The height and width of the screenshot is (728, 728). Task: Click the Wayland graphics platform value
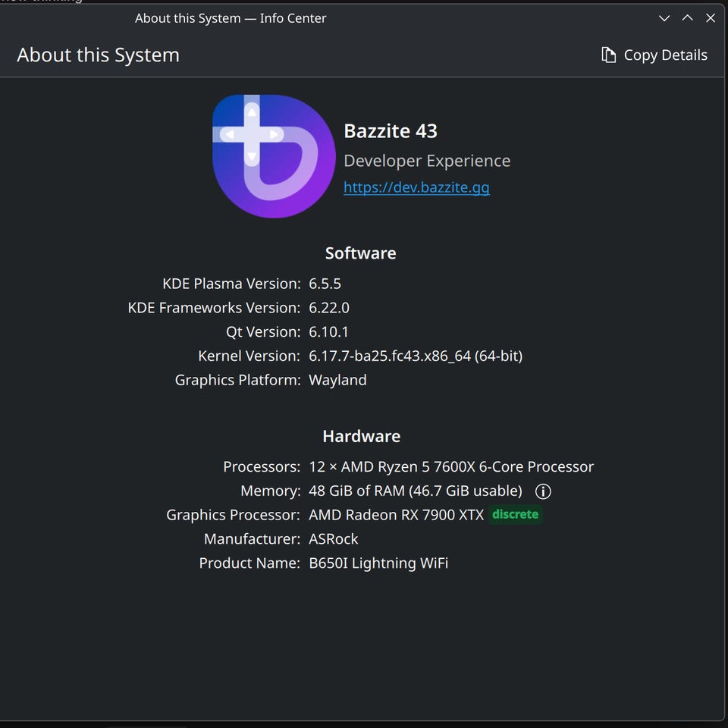pos(337,380)
